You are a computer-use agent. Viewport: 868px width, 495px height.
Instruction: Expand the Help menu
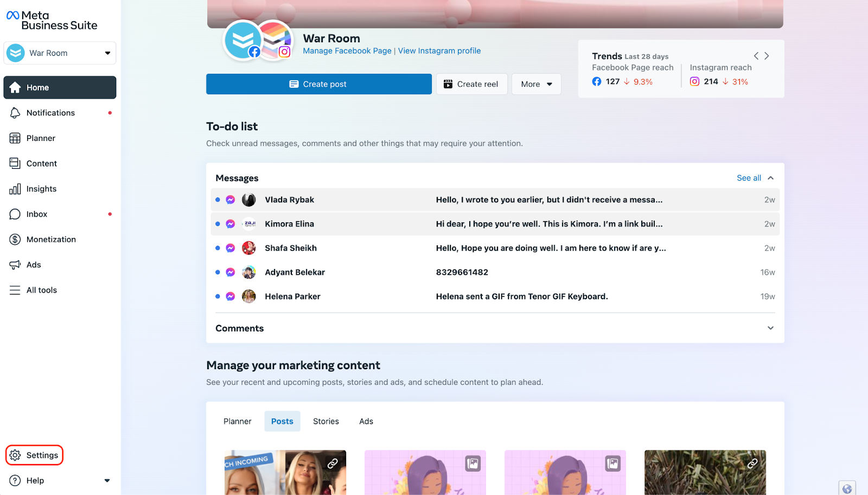[x=107, y=480]
